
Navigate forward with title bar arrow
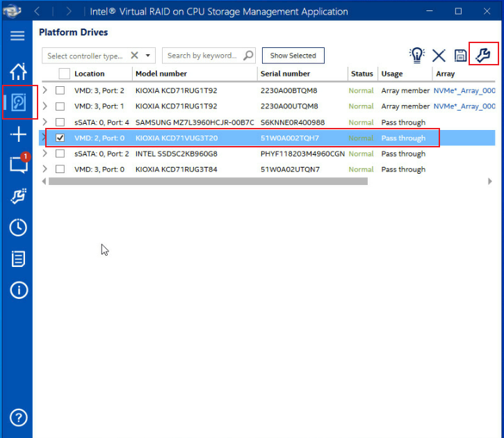[x=69, y=11]
